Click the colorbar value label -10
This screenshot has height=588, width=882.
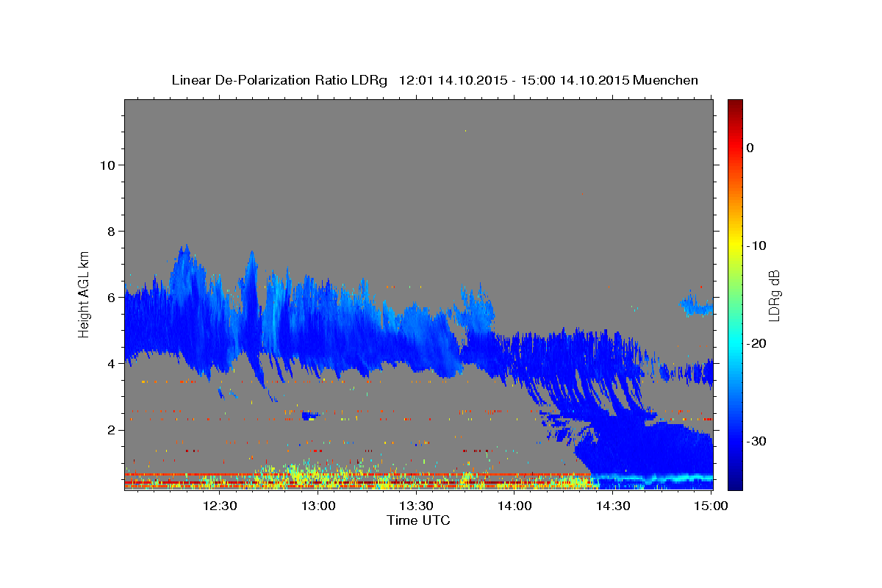pos(756,245)
